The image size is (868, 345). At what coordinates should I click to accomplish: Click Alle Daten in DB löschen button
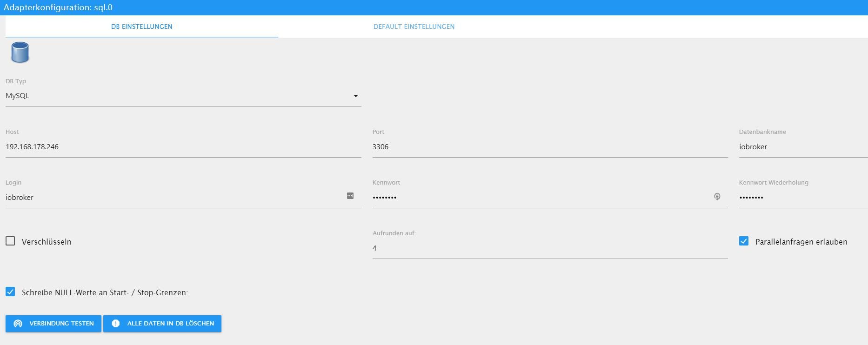[162, 324]
